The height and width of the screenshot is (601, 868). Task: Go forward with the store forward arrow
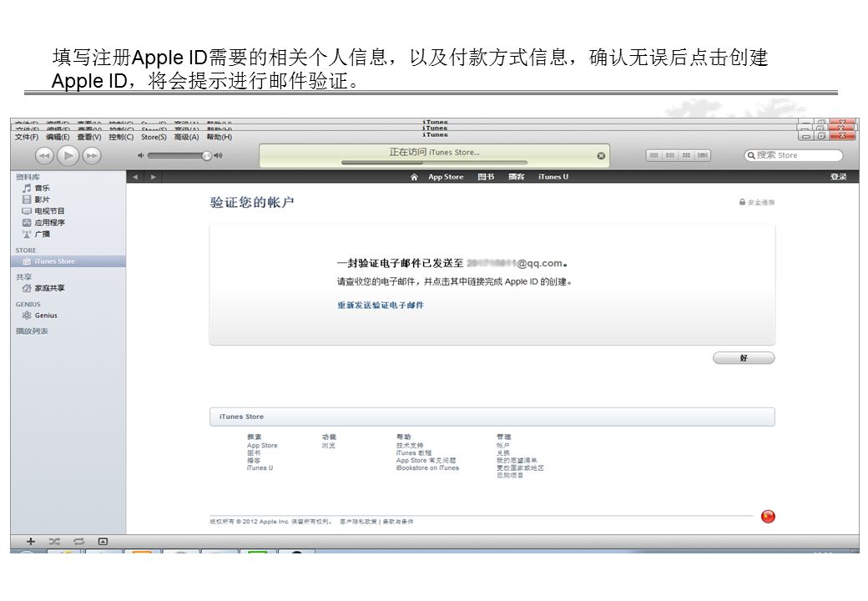pyautogui.click(x=154, y=177)
